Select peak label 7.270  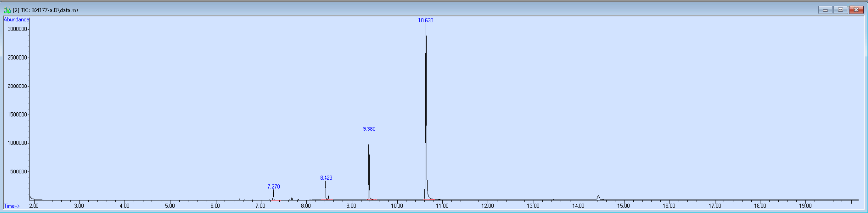point(274,187)
